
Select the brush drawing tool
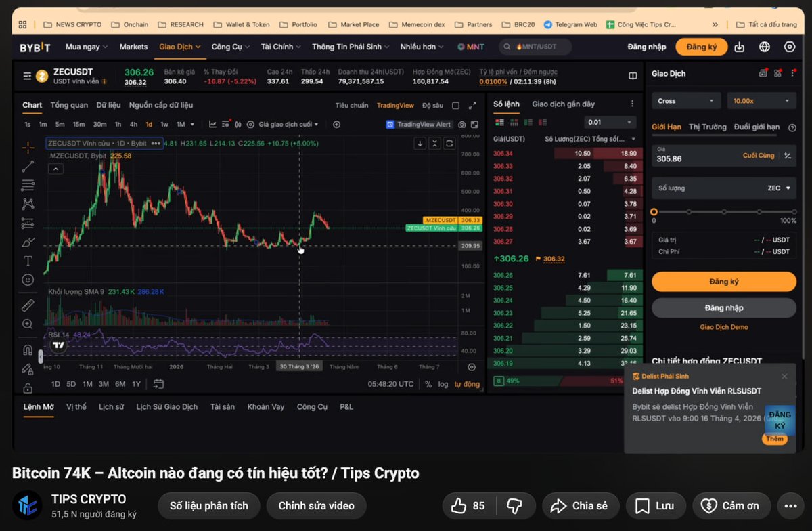tap(28, 242)
